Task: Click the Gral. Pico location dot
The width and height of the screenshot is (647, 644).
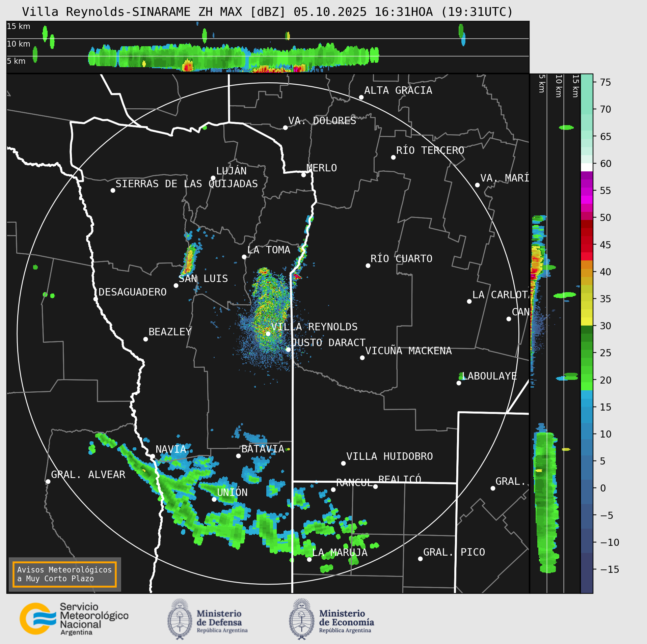Action: point(420,559)
